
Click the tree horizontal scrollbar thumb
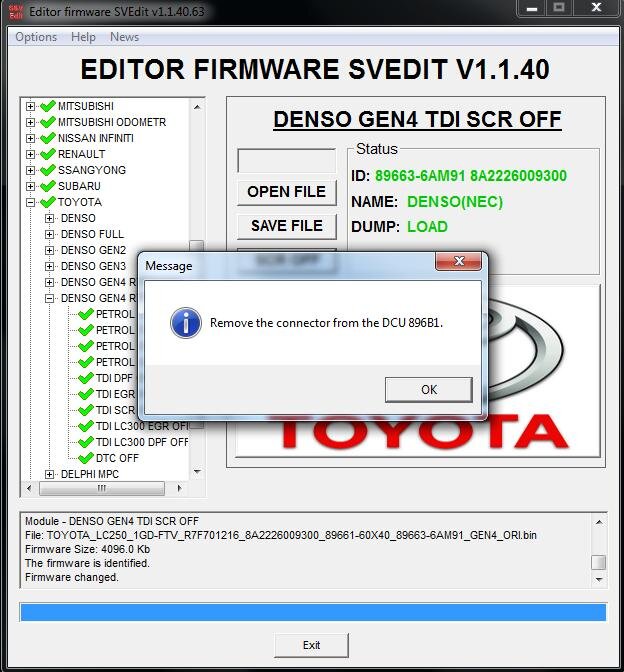pos(102,488)
